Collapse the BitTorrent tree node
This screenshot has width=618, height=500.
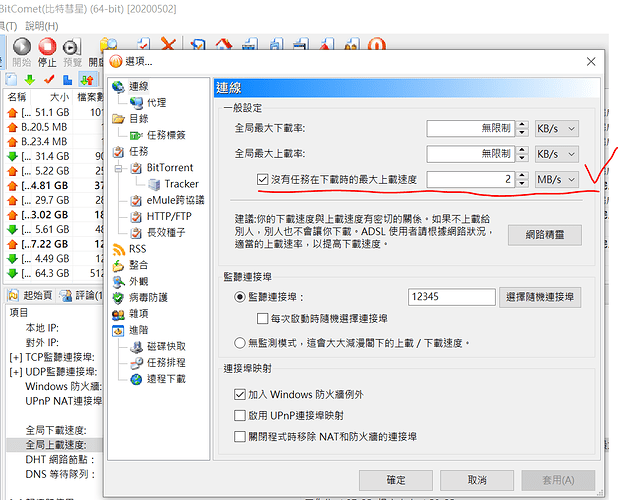tap(118, 169)
